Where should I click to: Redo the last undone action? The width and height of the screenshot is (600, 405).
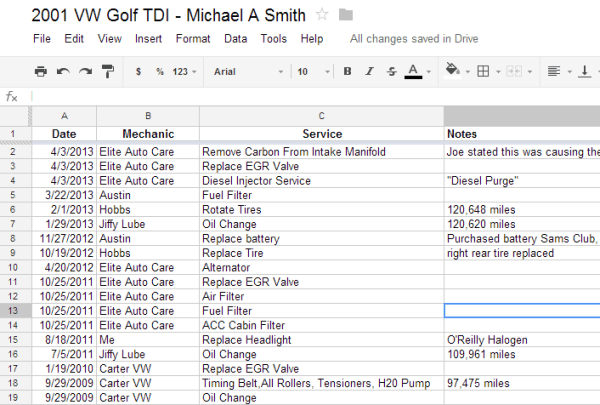[x=85, y=72]
